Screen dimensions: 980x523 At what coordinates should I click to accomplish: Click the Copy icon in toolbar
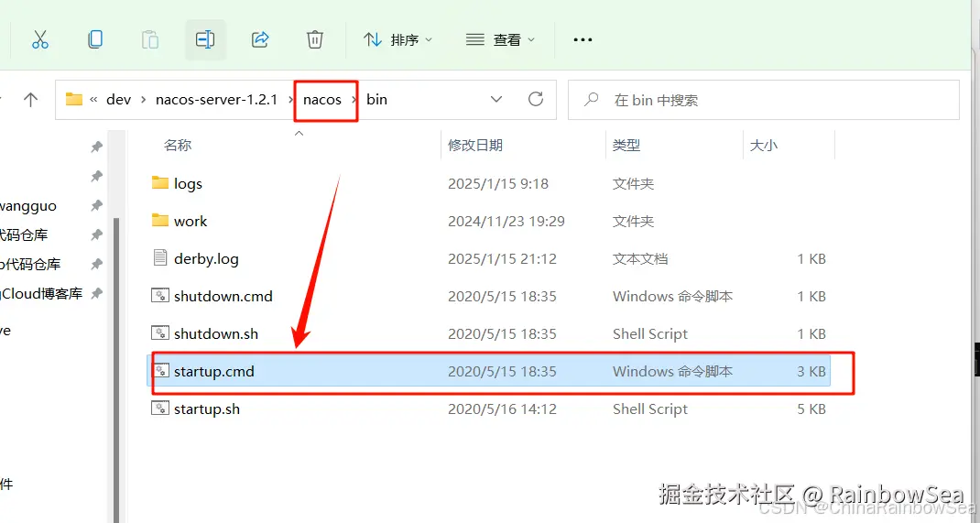pyautogui.click(x=95, y=39)
